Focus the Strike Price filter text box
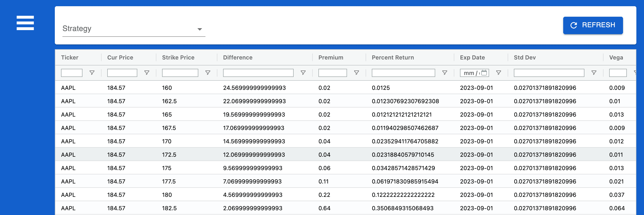 pos(180,73)
